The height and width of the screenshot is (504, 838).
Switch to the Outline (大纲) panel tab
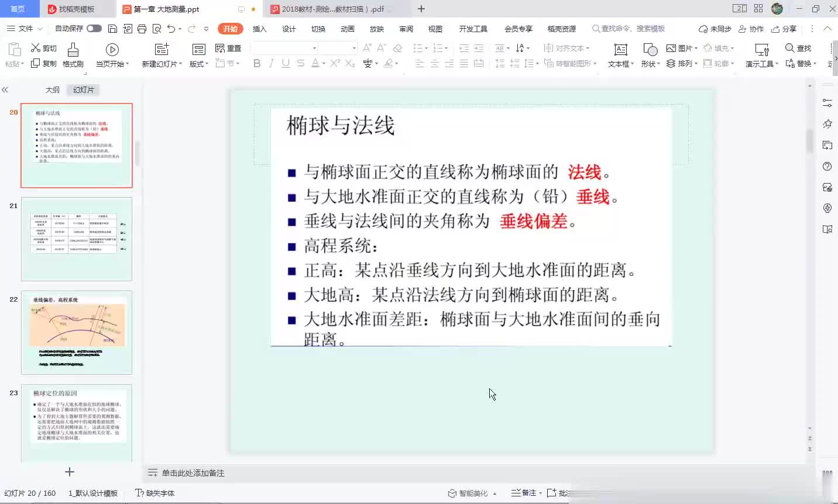pos(53,90)
